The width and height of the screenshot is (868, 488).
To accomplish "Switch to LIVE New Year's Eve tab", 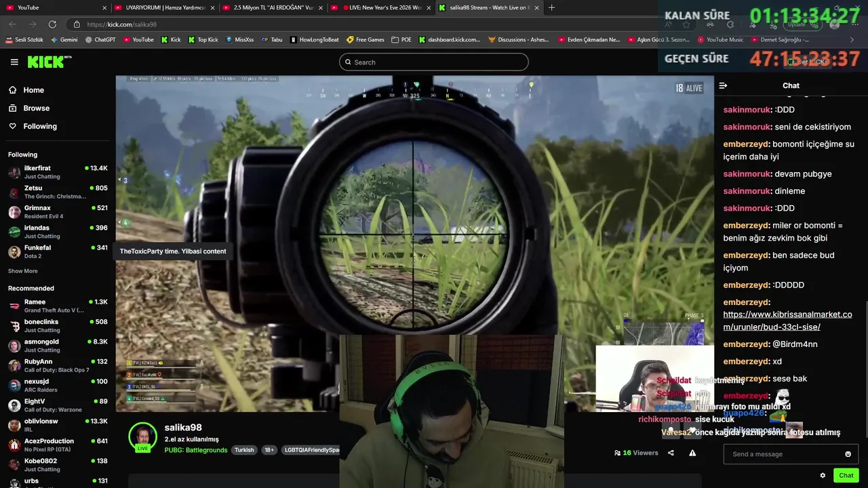I will (381, 7).
